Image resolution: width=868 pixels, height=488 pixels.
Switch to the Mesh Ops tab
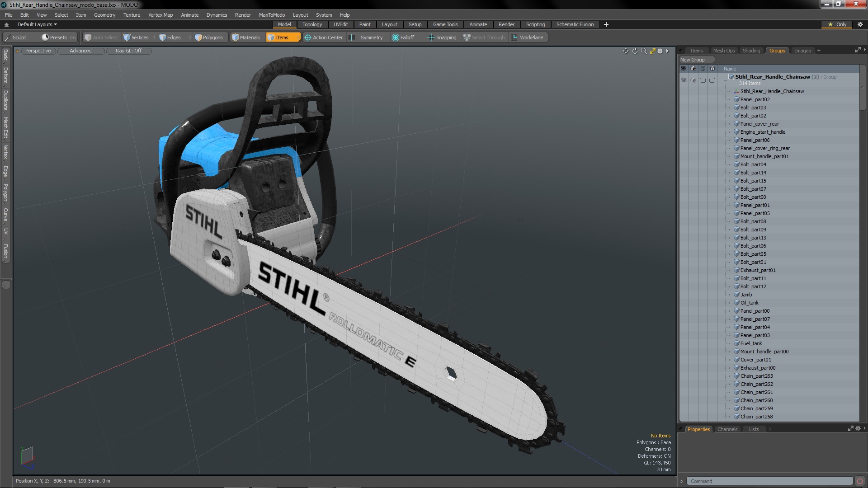723,51
